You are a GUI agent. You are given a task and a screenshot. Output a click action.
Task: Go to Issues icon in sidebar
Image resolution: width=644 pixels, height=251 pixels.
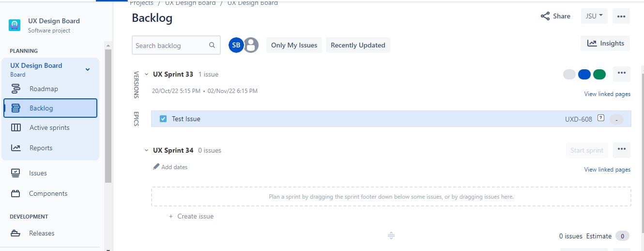pyautogui.click(x=16, y=173)
